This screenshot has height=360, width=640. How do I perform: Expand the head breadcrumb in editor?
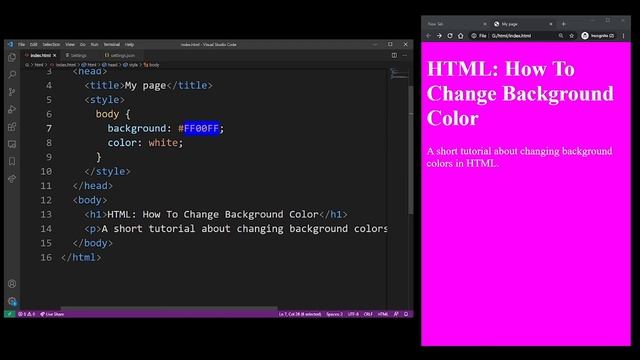point(110,65)
